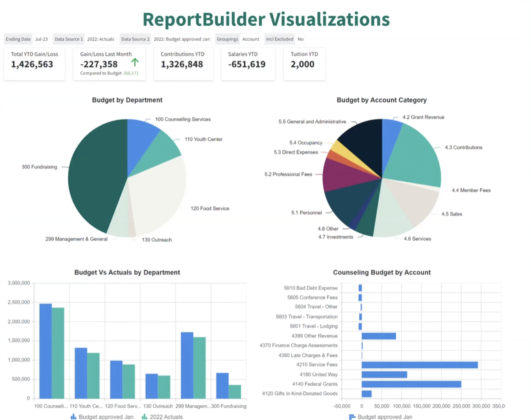Click the 2022 Actuals legend icon
531x420 pixels.
pyautogui.click(x=144, y=417)
